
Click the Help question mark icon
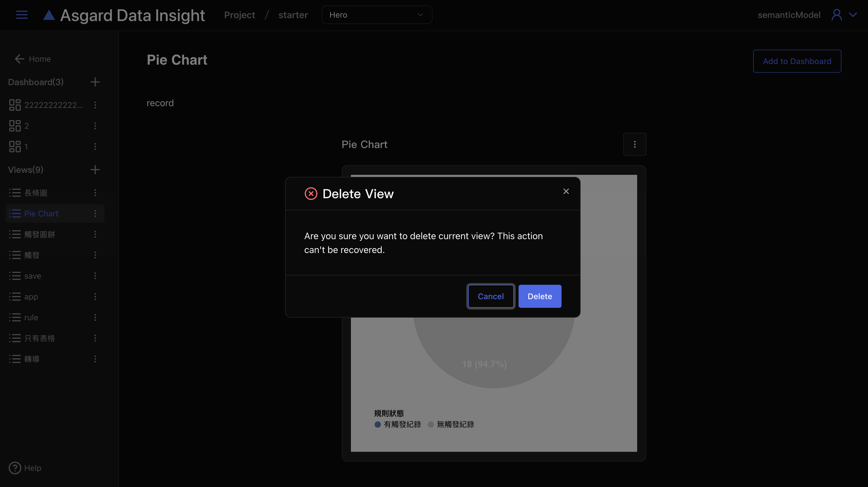(15, 468)
